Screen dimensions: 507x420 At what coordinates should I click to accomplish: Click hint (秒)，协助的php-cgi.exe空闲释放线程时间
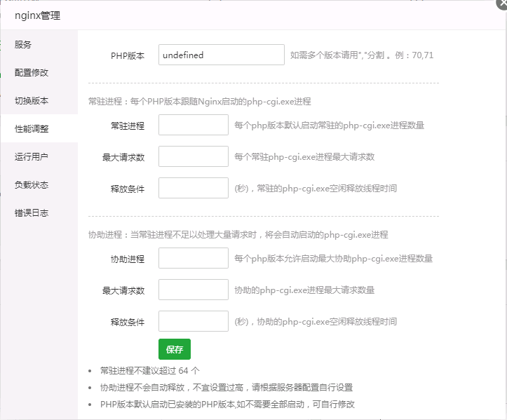tap(316, 321)
